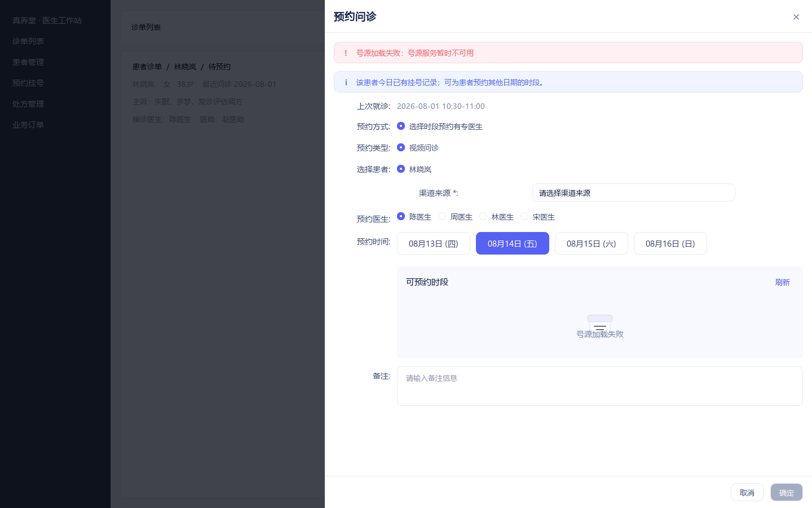
Task: Click the 取消 button
Action: pyautogui.click(x=747, y=492)
